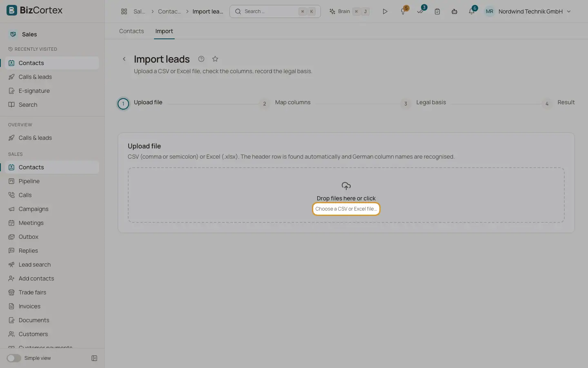Click step 3 Legal basis in stepper
This screenshot has width=588, height=368.
click(x=423, y=103)
